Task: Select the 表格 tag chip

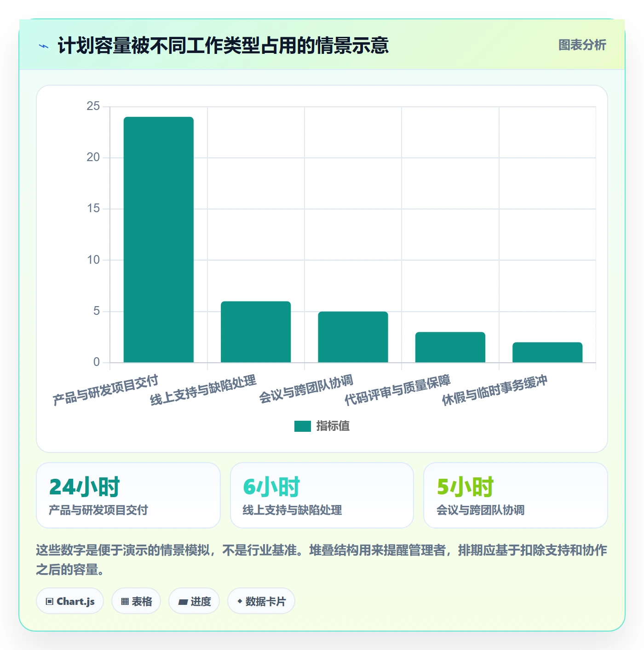Action: click(136, 601)
